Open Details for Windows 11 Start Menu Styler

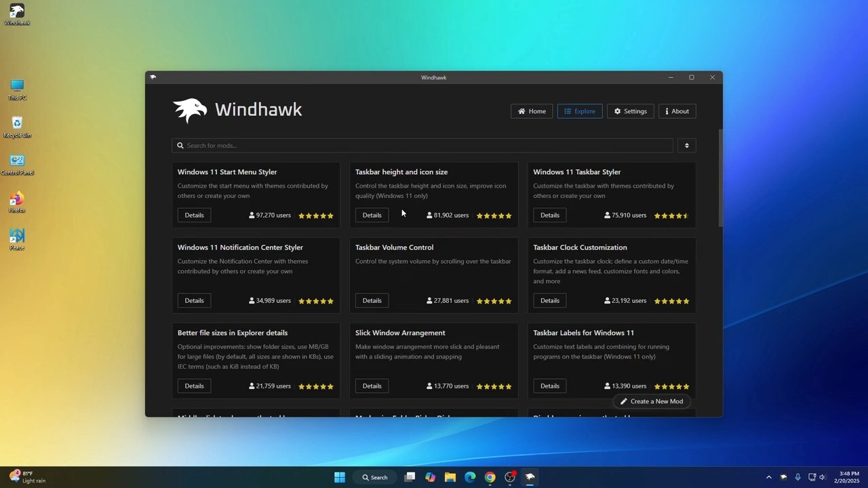(x=194, y=215)
